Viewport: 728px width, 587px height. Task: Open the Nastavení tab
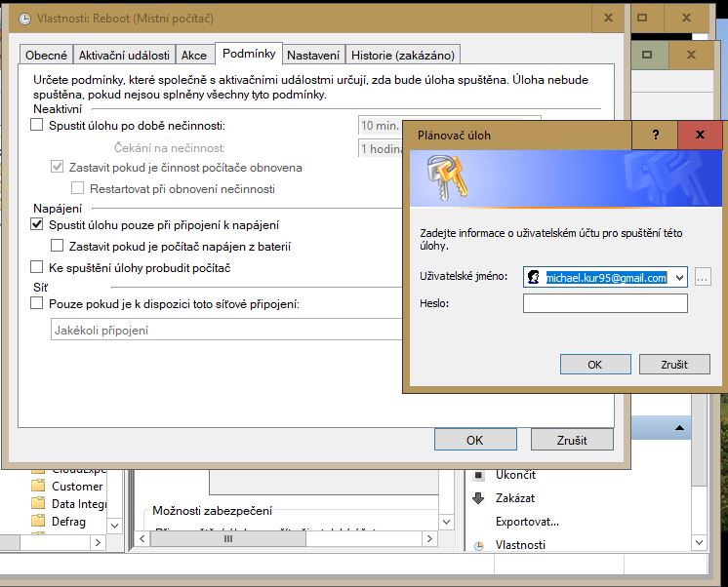[x=312, y=55]
